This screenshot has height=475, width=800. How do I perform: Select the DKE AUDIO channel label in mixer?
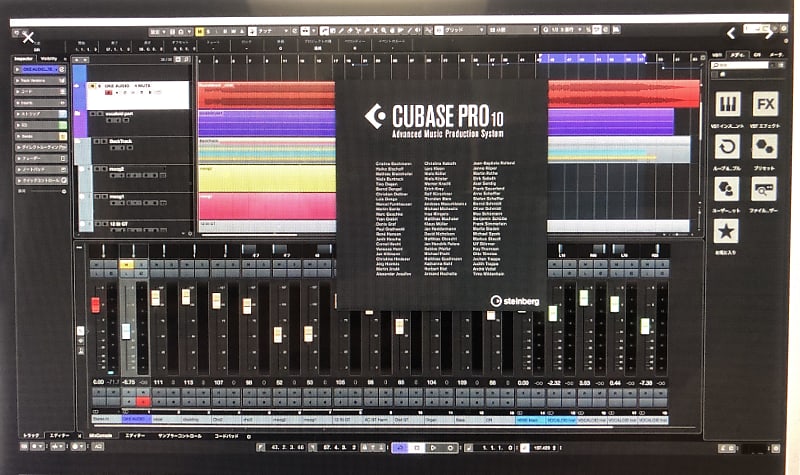pos(136,419)
